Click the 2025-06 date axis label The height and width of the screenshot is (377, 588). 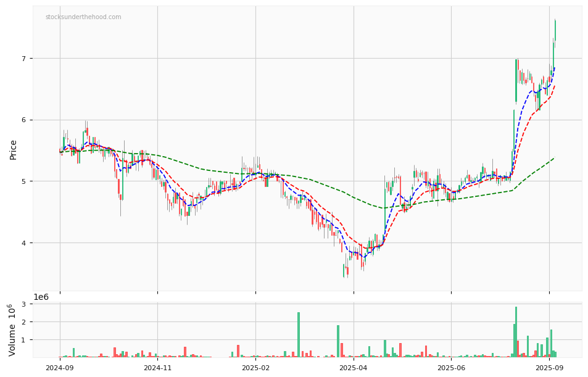point(451,368)
